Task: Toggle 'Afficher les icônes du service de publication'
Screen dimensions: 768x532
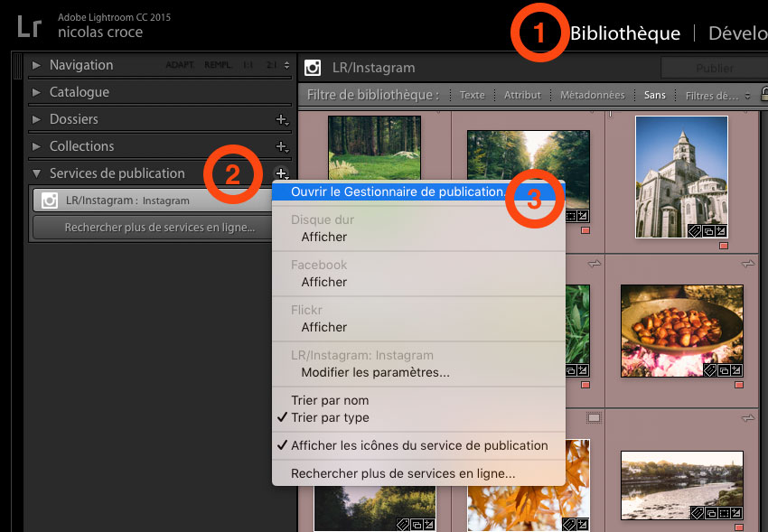Action: pos(419,445)
